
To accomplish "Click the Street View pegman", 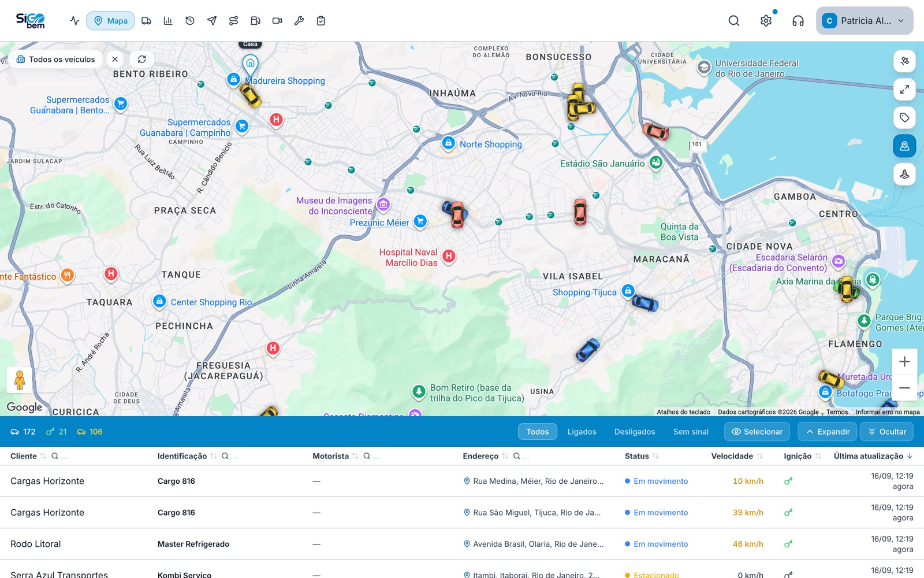I will click(20, 380).
